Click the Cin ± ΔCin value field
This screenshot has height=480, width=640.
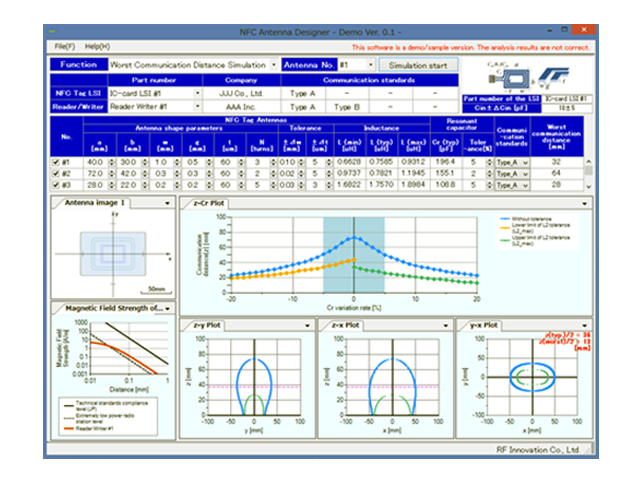tap(567, 108)
